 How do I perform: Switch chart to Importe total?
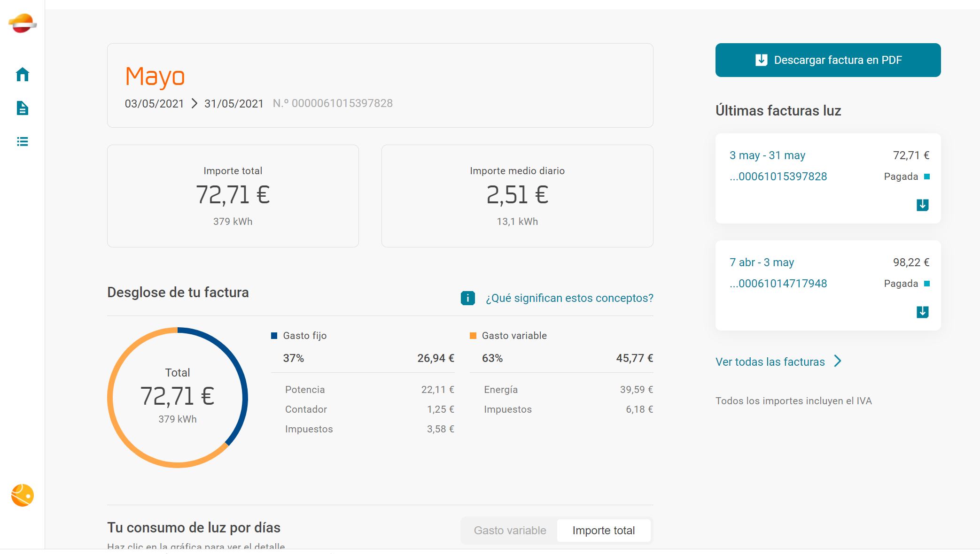click(x=603, y=531)
